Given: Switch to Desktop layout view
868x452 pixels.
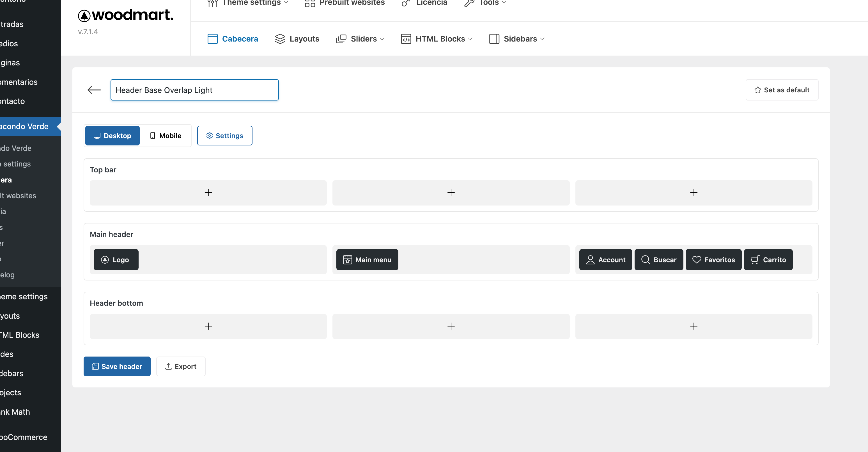Looking at the screenshot, I should coord(112,136).
